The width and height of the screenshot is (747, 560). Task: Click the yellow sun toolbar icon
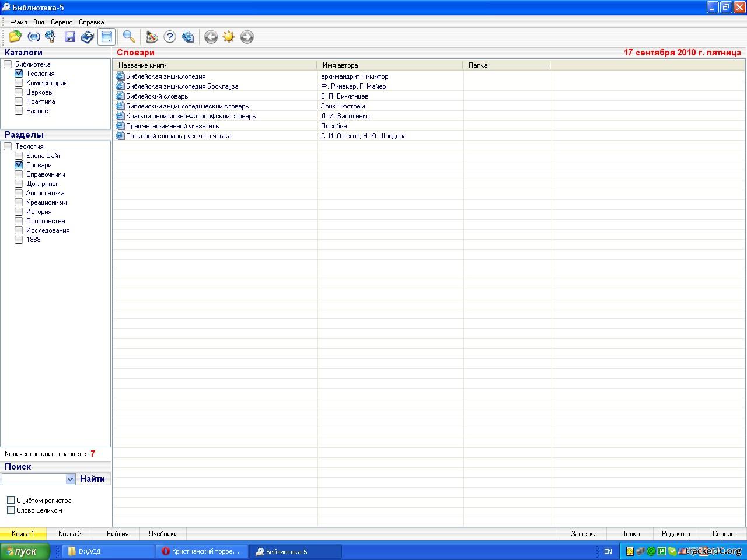pos(229,37)
